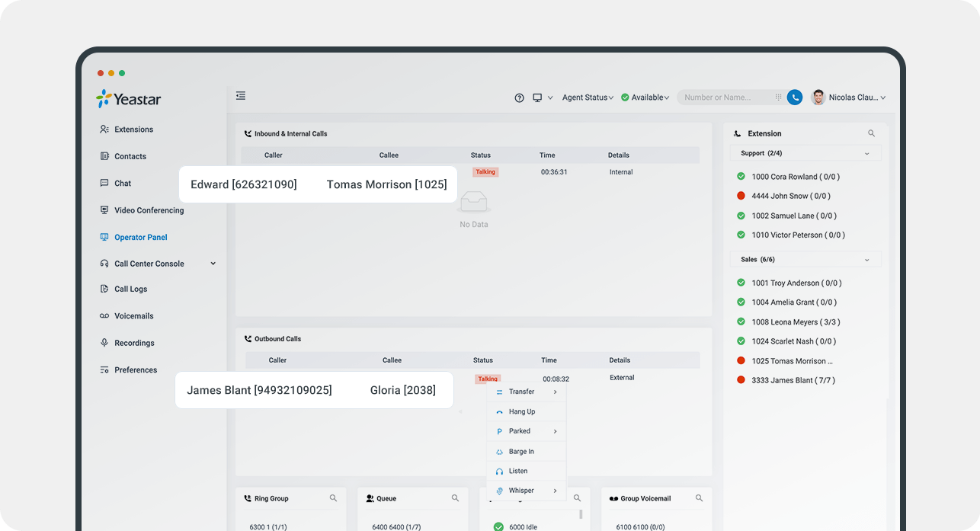Go to Contacts page
This screenshot has width=980, height=531.
(x=130, y=156)
